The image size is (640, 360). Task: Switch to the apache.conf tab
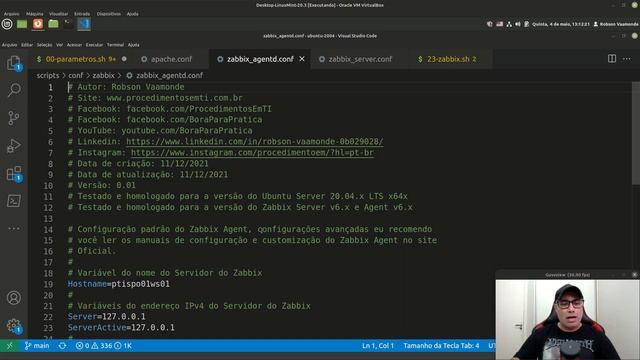171,59
